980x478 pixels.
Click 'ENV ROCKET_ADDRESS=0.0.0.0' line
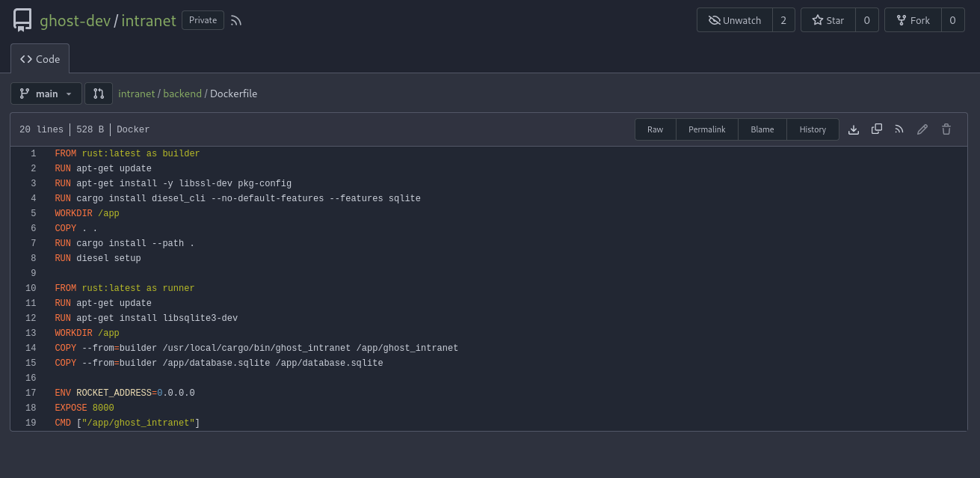pyautogui.click(x=125, y=393)
